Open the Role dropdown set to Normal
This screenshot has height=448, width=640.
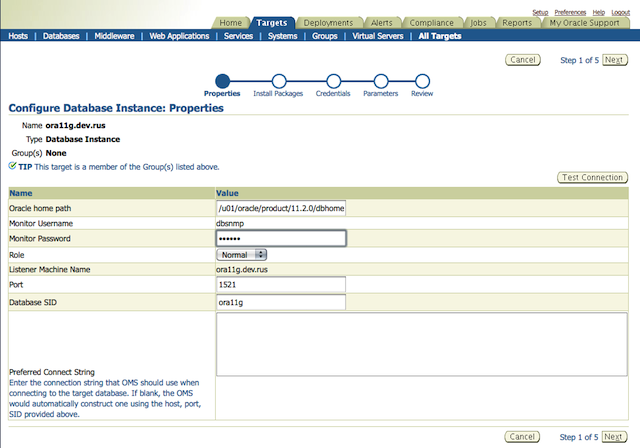[242, 255]
